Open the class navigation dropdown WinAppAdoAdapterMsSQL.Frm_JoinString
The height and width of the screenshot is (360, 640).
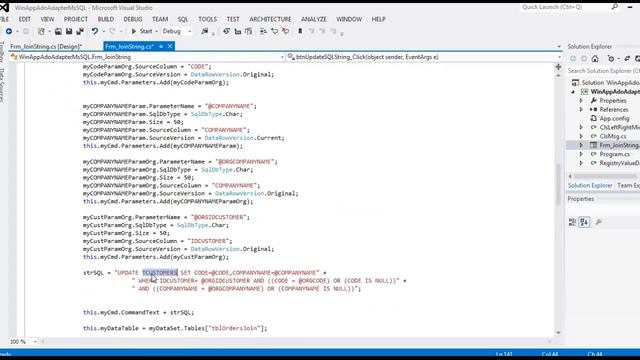pos(147,57)
